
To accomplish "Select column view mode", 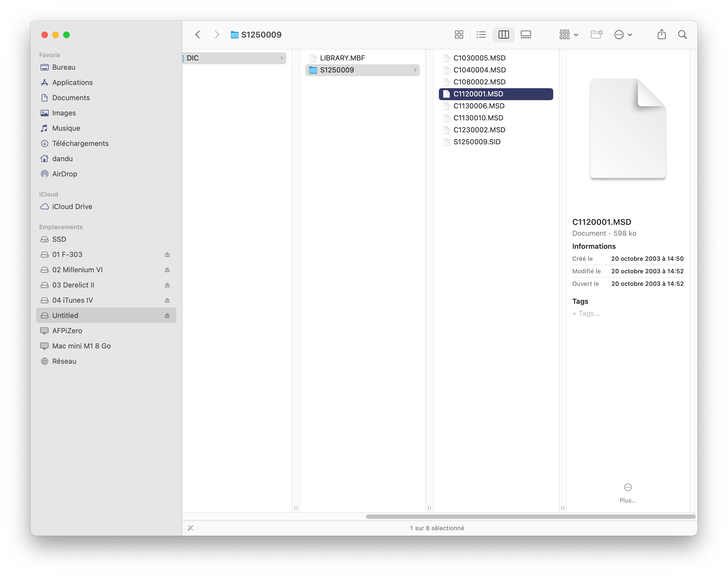I will pos(503,34).
